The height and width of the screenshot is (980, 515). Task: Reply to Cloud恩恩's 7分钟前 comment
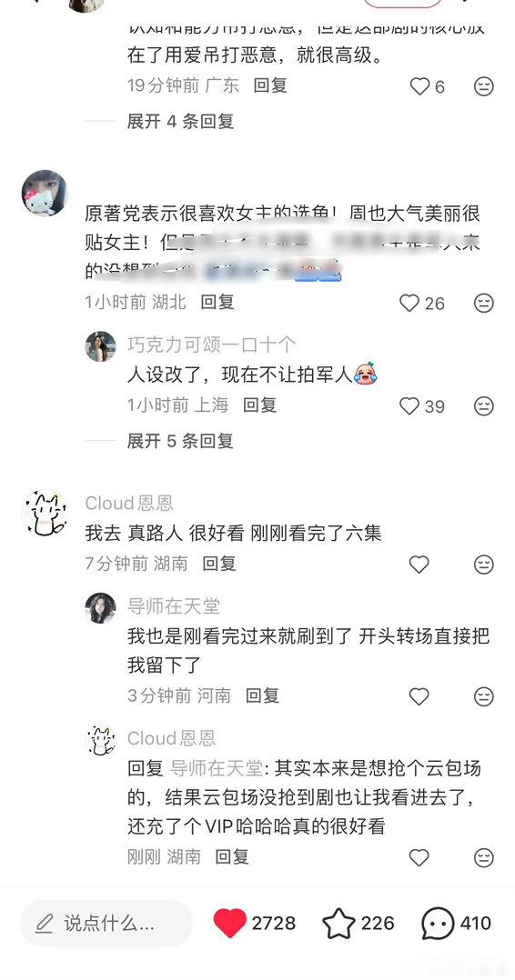[219, 564]
